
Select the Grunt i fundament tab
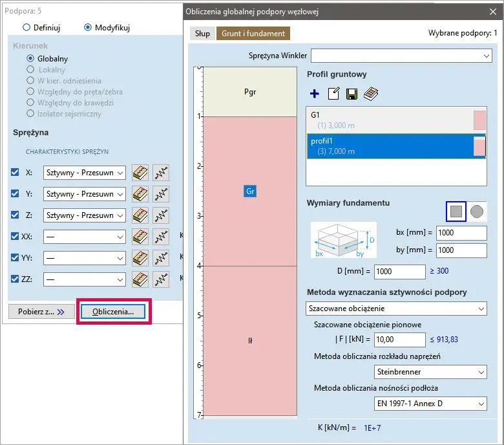[253, 33]
